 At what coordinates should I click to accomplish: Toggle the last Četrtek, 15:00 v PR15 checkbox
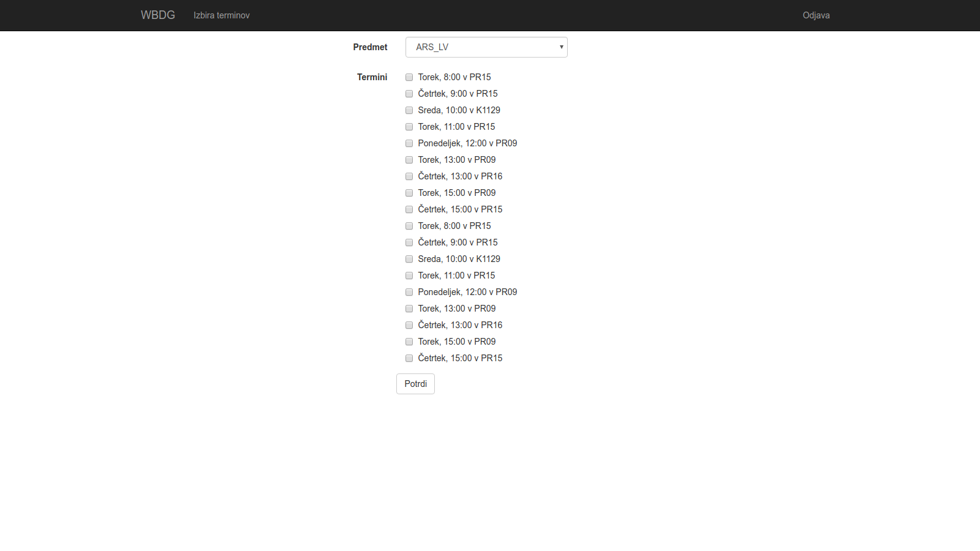(x=409, y=358)
